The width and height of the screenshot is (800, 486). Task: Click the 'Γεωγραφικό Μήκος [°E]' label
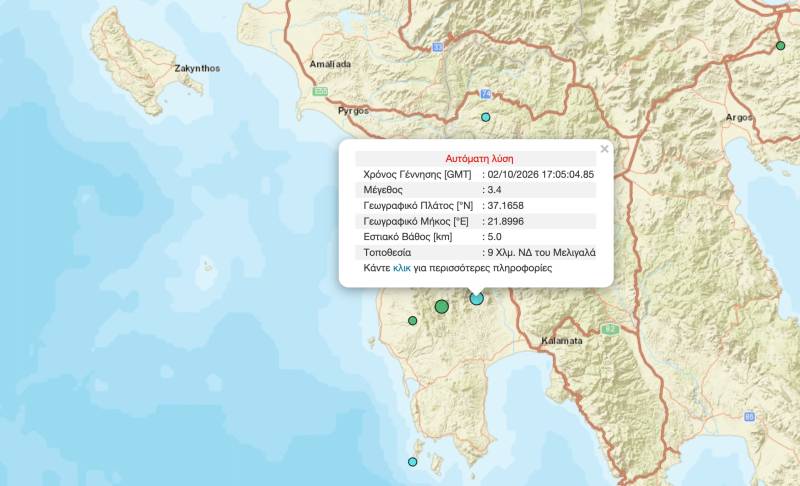[416, 221]
